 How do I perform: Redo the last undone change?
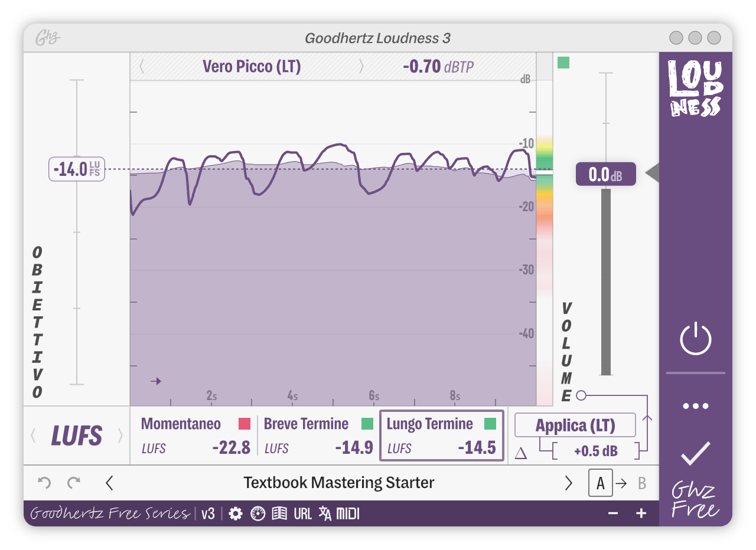pyautogui.click(x=74, y=483)
